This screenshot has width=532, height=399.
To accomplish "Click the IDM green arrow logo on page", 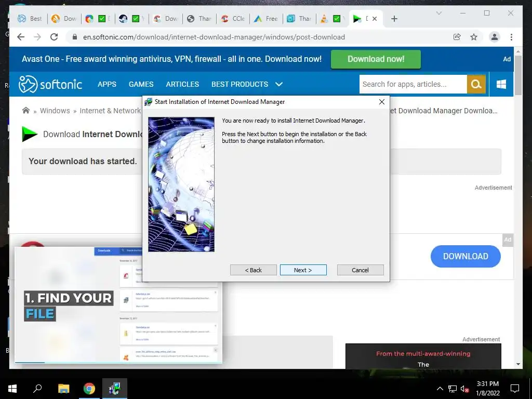I will (x=30, y=134).
